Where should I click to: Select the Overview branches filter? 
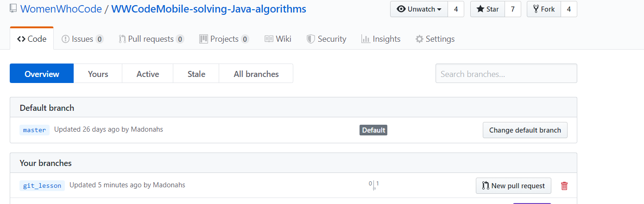pyautogui.click(x=42, y=74)
